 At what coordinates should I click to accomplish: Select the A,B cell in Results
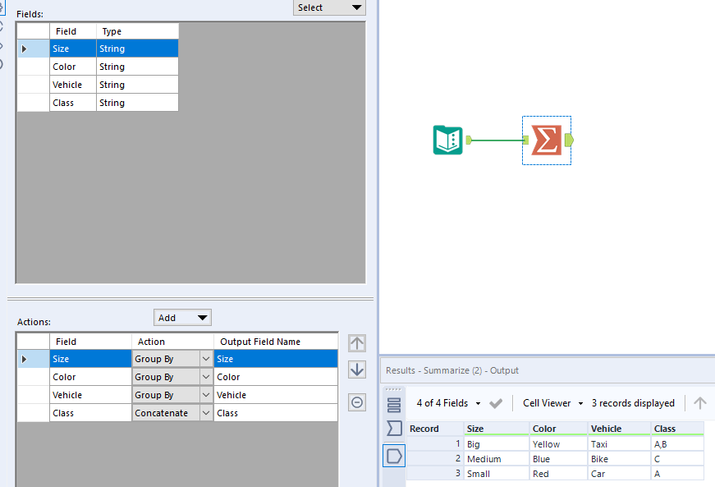coord(678,444)
